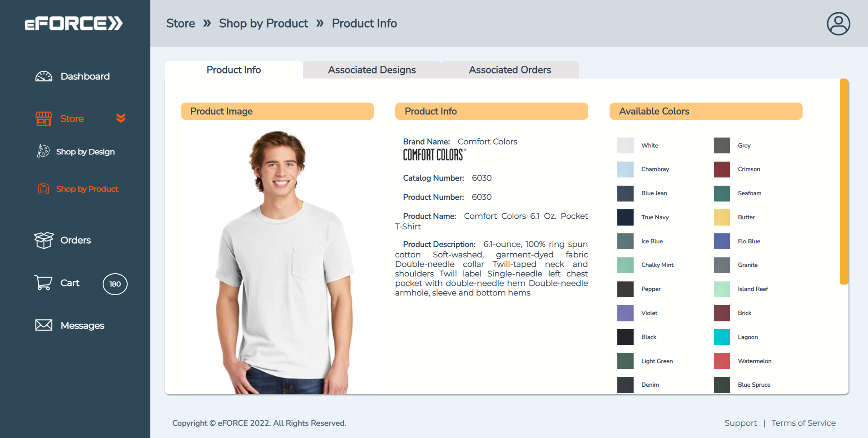Pick the Lagoon color swatch

[x=722, y=337]
